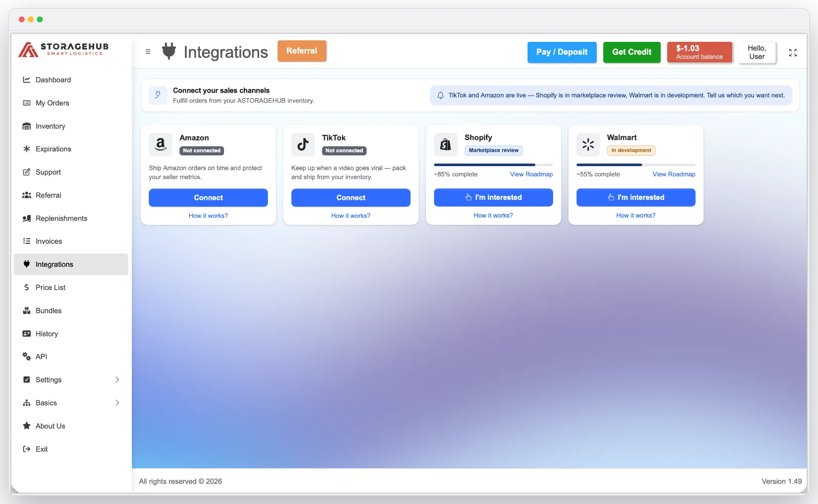Click the Bundles boxes icon
Image resolution: width=818 pixels, height=504 pixels.
tap(27, 311)
